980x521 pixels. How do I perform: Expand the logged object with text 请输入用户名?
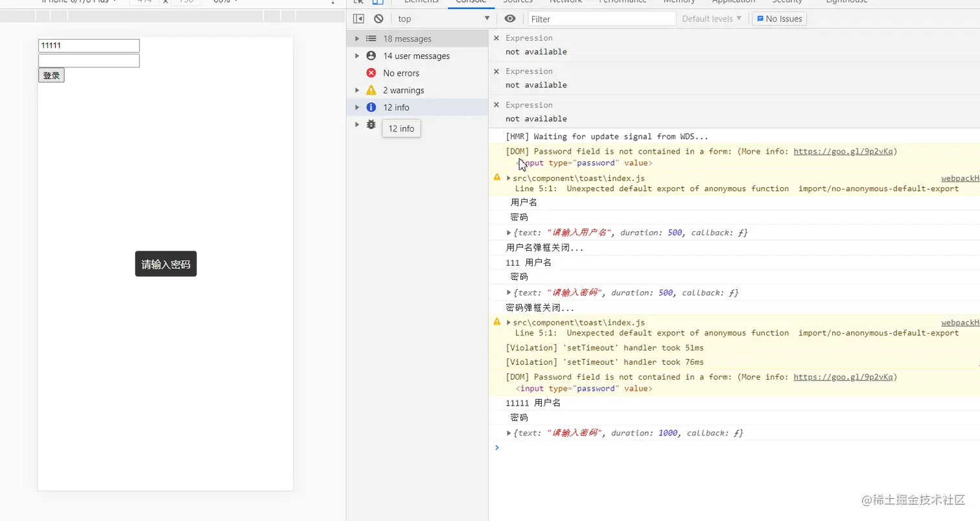coord(509,233)
